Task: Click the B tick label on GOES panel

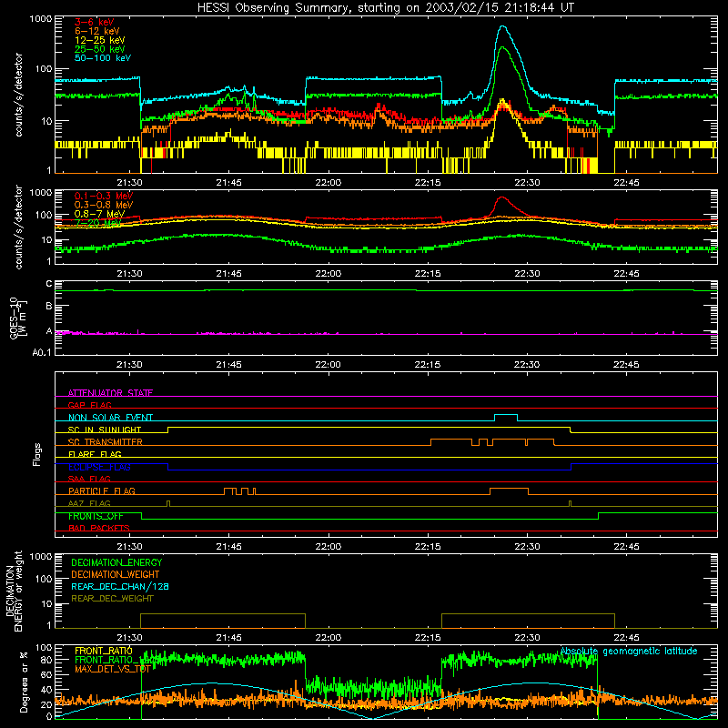Action: 49,306
